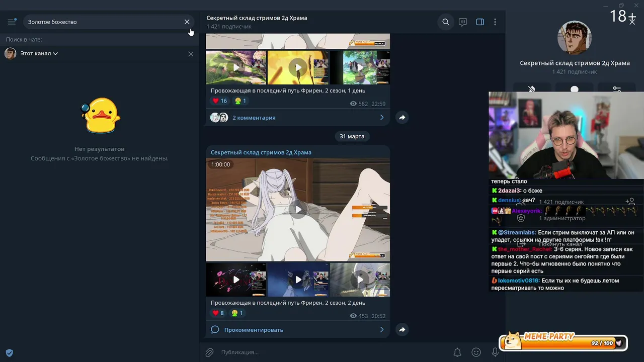
Task: Open the channel discussion comments icon
Action: click(x=463, y=22)
